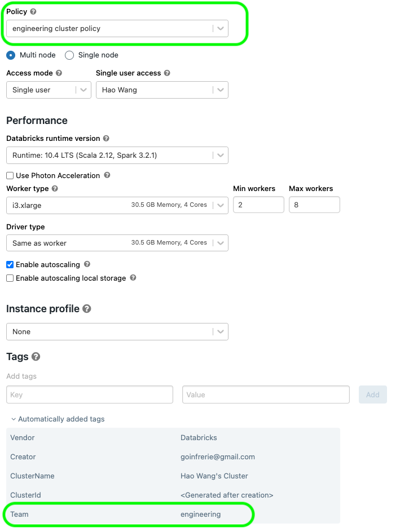Click the help icon next to Policy
Screen dimensions: 400x532
point(33,12)
